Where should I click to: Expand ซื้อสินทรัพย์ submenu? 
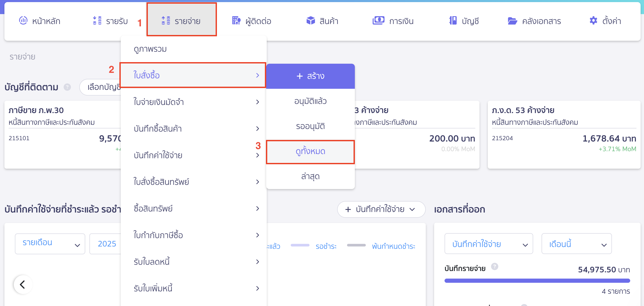point(193,208)
